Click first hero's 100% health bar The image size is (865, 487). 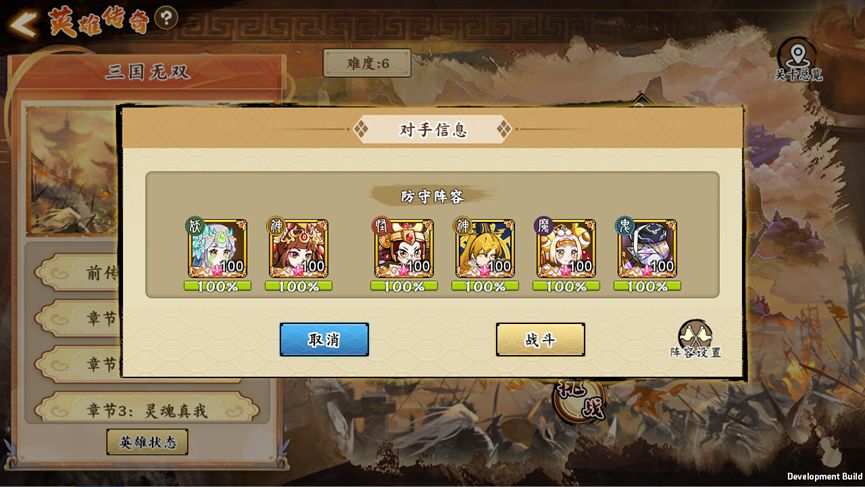[x=217, y=286]
